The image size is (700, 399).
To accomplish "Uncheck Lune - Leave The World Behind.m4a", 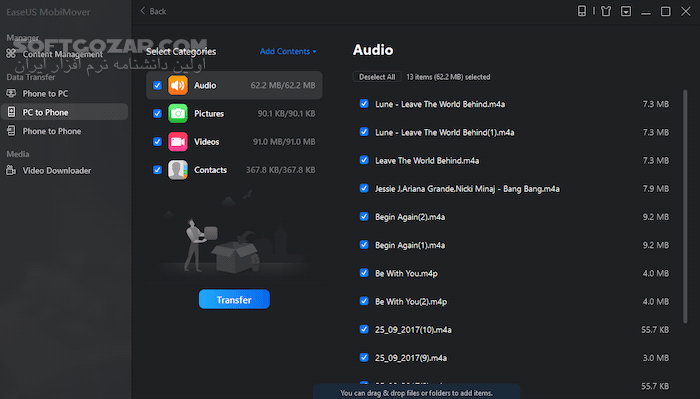I will click(x=364, y=104).
